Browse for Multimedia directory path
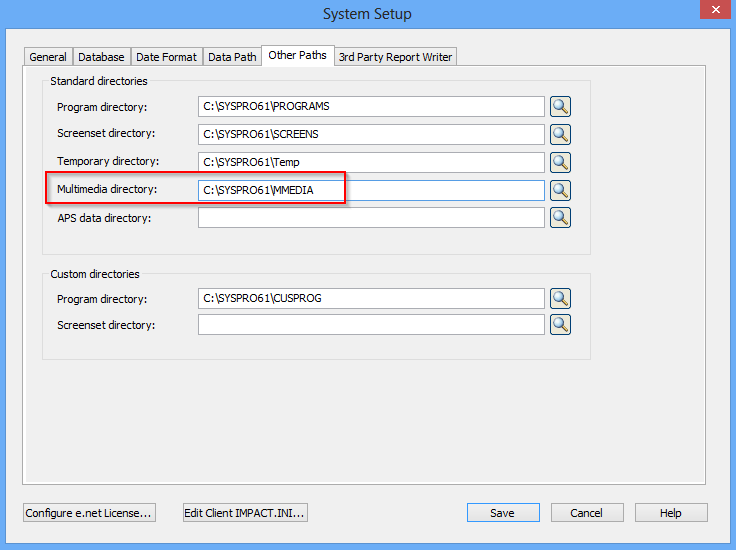Screen dimensions: 736x550 pyautogui.click(x=560, y=190)
